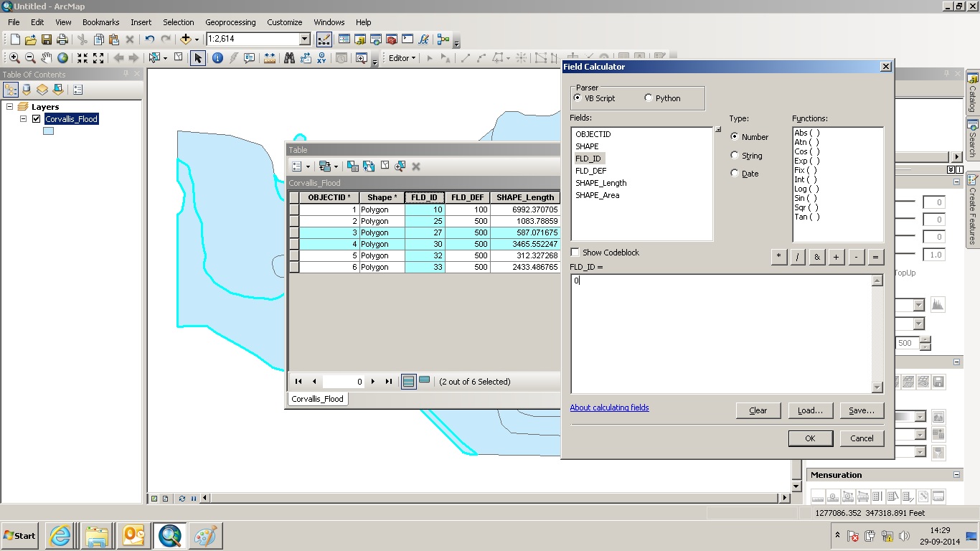
Task: Collapse the Corvallis_Flood layer node
Action: [x=24, y=119]
